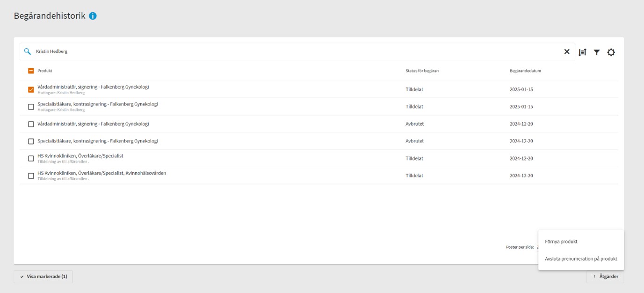Click the magnifier search icon
This screenshot has width=644, height=293.
point(28,51)
